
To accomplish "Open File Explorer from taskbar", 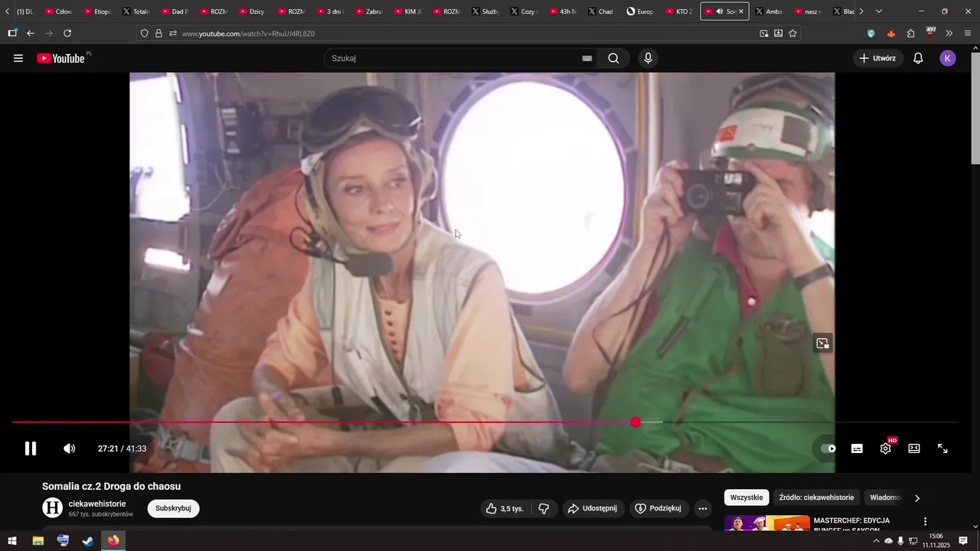I will point(38,540).
